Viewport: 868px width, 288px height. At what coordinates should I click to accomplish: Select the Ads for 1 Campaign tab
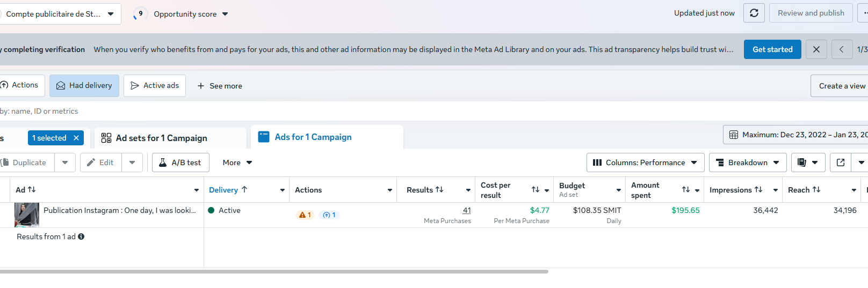[313, 137]
